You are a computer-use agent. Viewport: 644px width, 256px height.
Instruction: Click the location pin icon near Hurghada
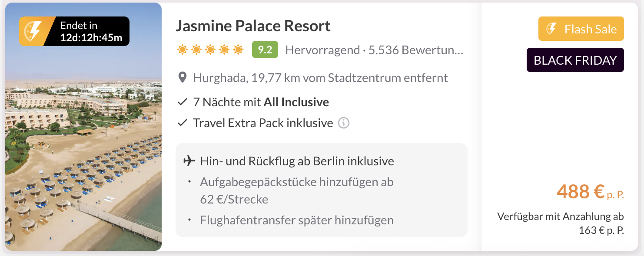[x=183, y=78]
